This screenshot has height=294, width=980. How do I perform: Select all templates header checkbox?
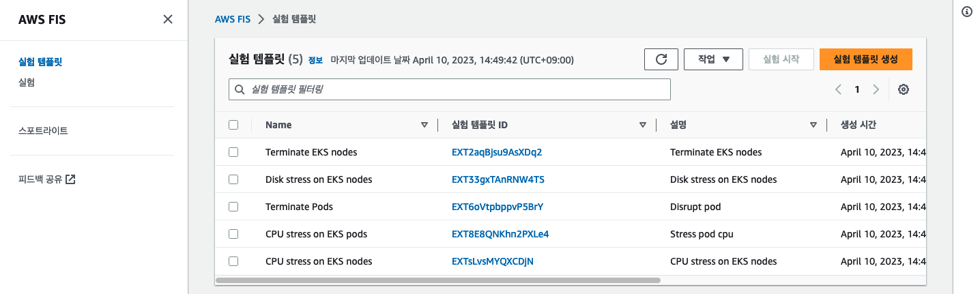pos(233,125)
